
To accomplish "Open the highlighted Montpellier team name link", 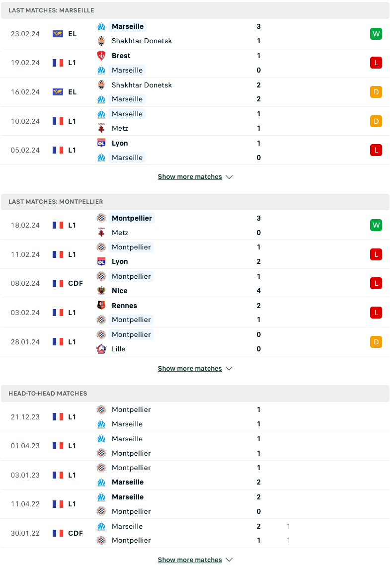I will 131,218.
